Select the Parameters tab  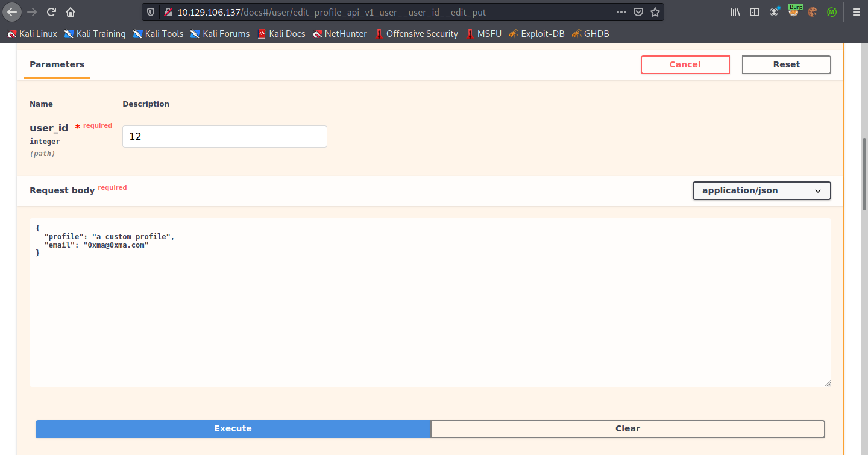point(57,65)
